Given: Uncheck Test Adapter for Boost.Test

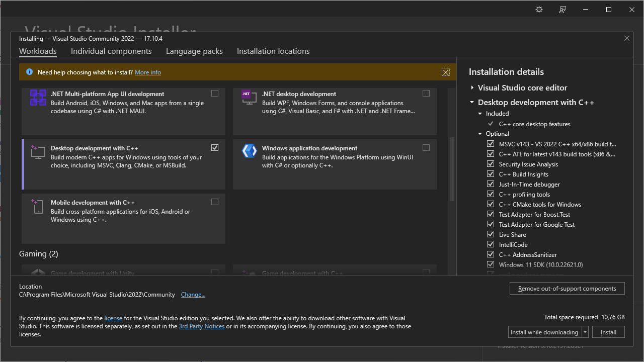Looking at the screenshot, I should coord(491,214).
